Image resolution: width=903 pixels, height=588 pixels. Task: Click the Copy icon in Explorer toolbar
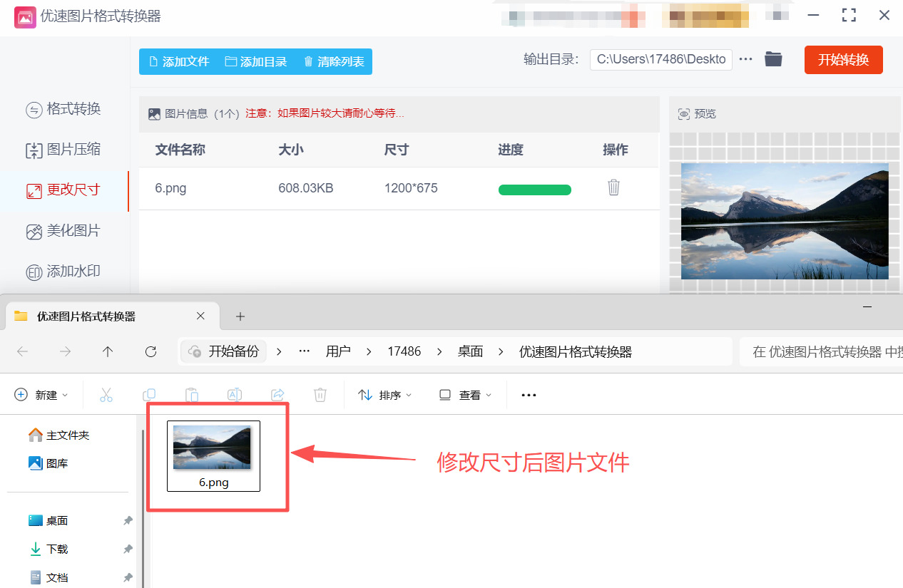click(149, 395)
